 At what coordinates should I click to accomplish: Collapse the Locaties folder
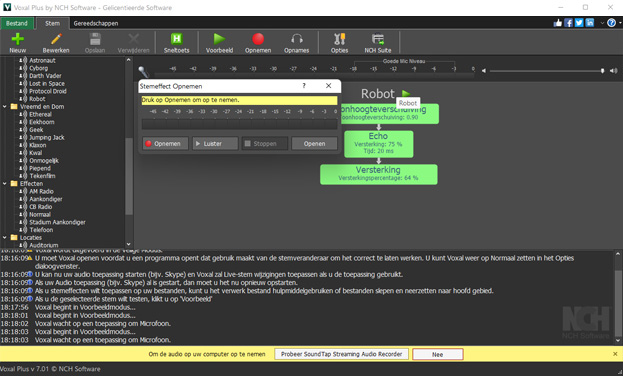[x=5, y=238]
